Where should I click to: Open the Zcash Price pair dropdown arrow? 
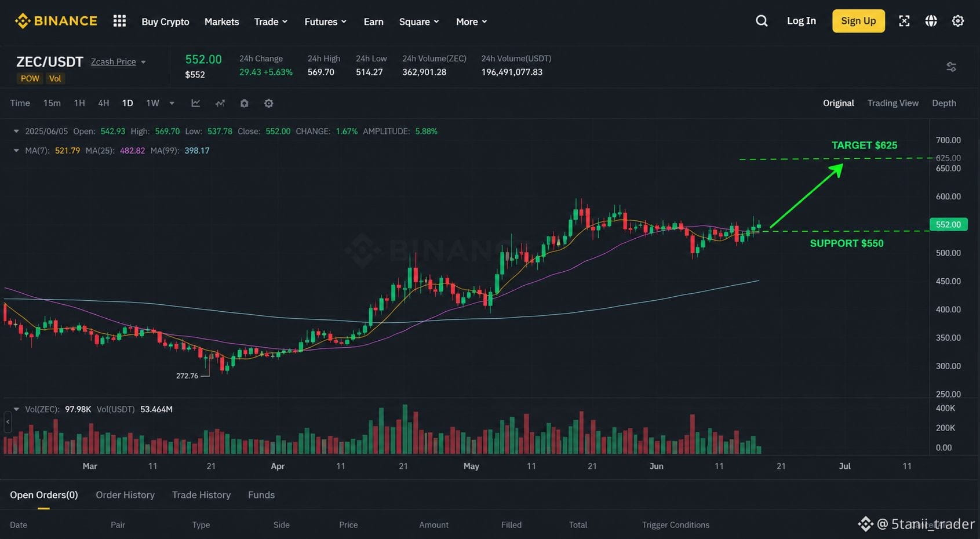[143, 62]
